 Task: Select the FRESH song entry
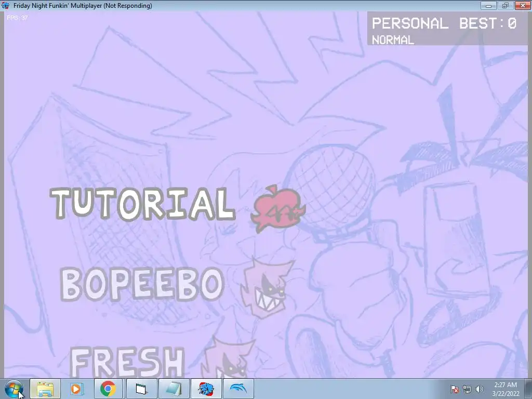(127, 362)
